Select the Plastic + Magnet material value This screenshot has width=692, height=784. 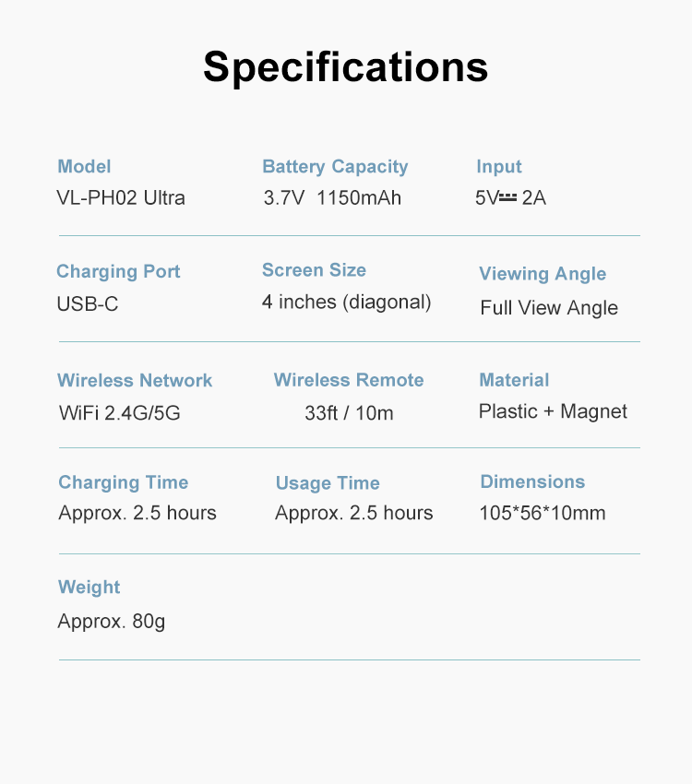pyautogui.click(x=553, y=411)
